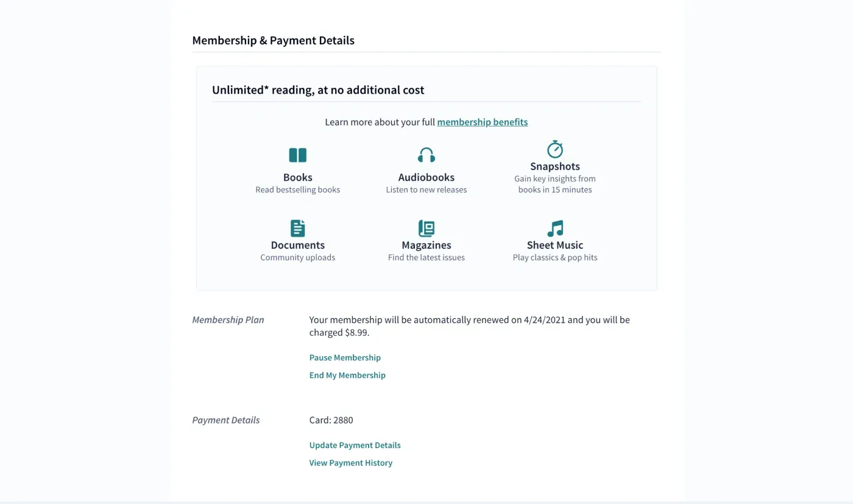The width and height of the screenshot is (853, 504).
Task: Click the Magazines newspaper icon
Action: (x=426, y=228)
